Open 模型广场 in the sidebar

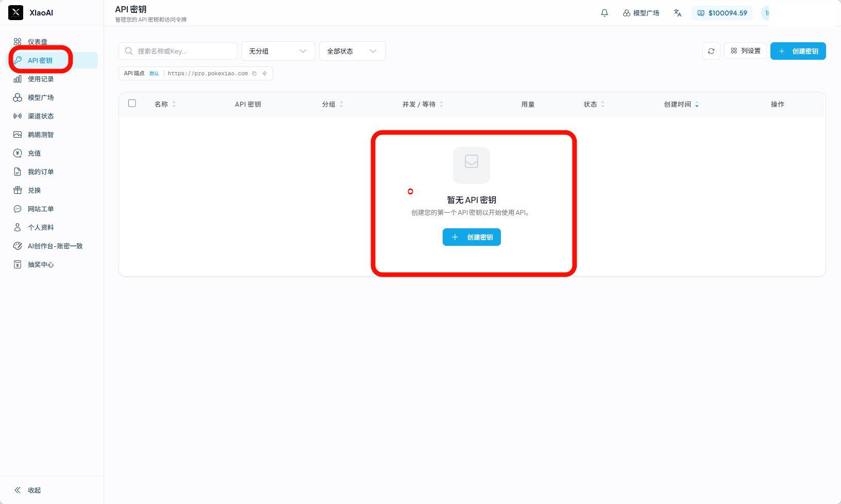[x=52, y=97]
